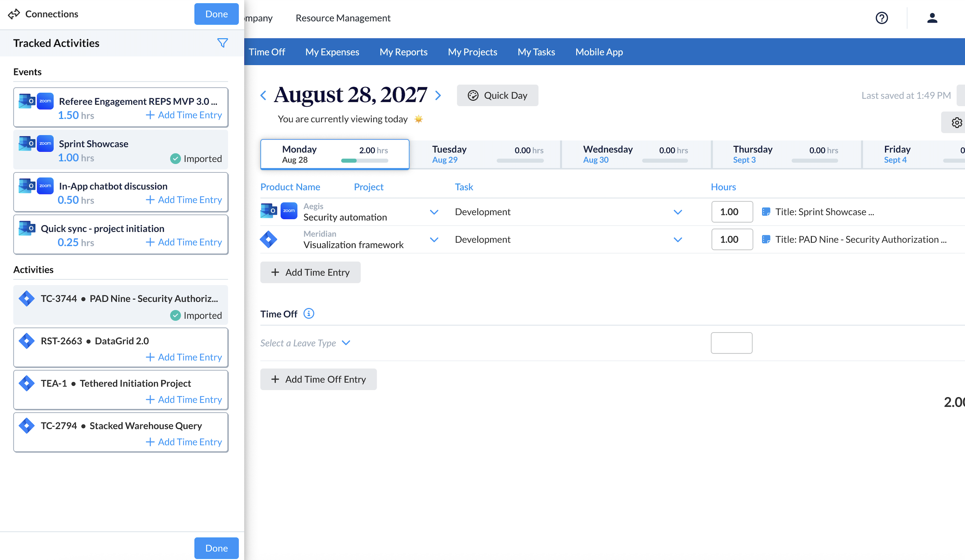Viewport: 965px width, 560px height.
Task: Click Jira icon on RST-2663 DataGrid activity
Action: 26,341
